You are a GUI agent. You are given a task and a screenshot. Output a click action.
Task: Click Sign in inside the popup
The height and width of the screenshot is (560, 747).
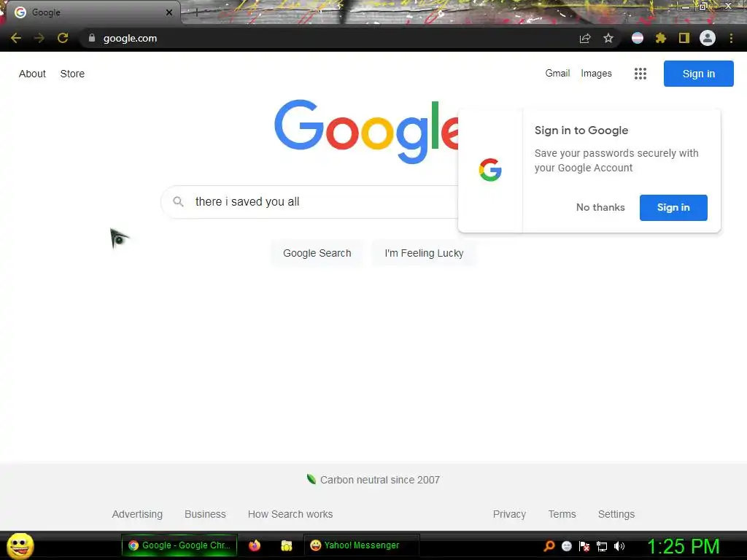tap(673, 208)
